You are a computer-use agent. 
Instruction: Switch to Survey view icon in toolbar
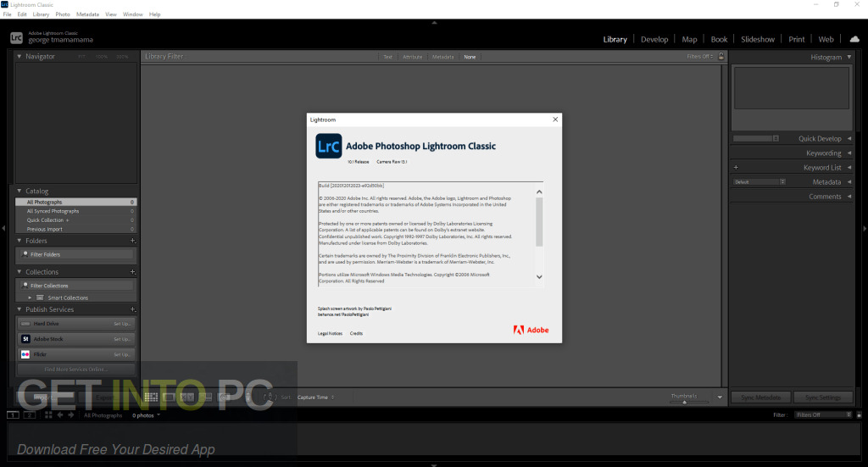click(x=205, y=397)
